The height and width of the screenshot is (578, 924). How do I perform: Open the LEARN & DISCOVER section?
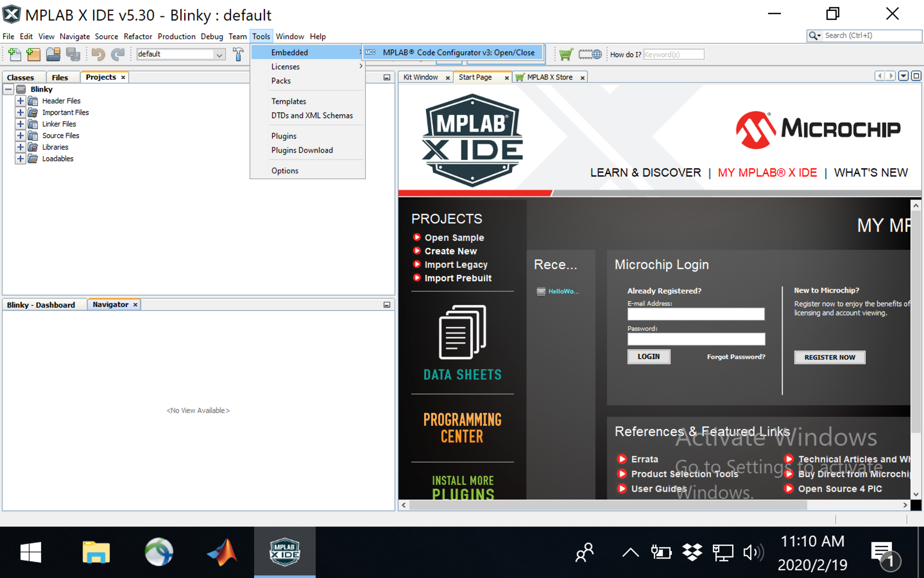click(646, 173)
